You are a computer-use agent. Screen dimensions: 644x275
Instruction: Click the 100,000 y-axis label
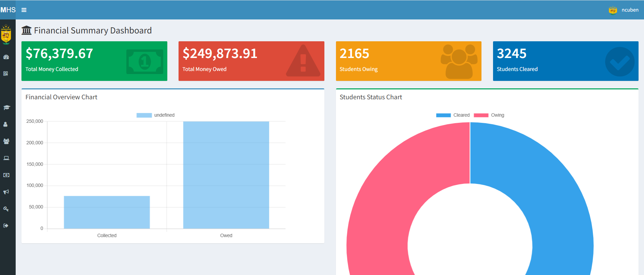coord(35,185)
